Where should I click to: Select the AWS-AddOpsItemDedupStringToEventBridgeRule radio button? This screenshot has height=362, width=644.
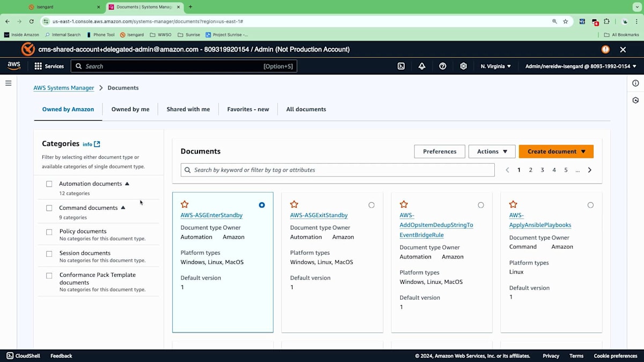pos(481,205)
